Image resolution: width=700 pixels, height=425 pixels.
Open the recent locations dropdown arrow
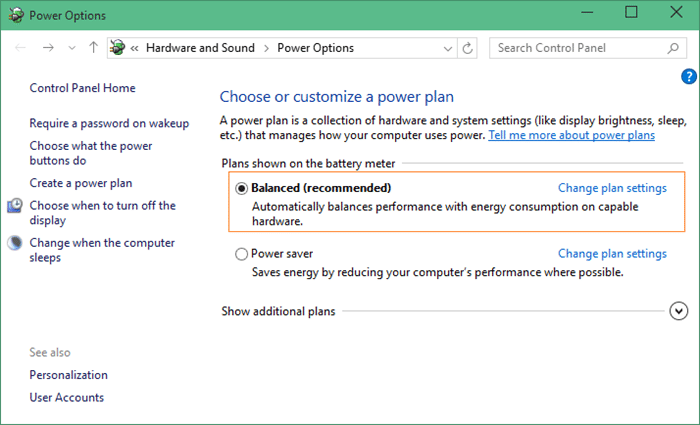[71, 48]
